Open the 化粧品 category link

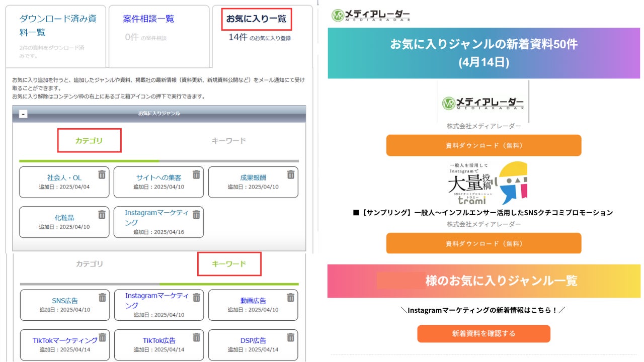click(64, 218)
